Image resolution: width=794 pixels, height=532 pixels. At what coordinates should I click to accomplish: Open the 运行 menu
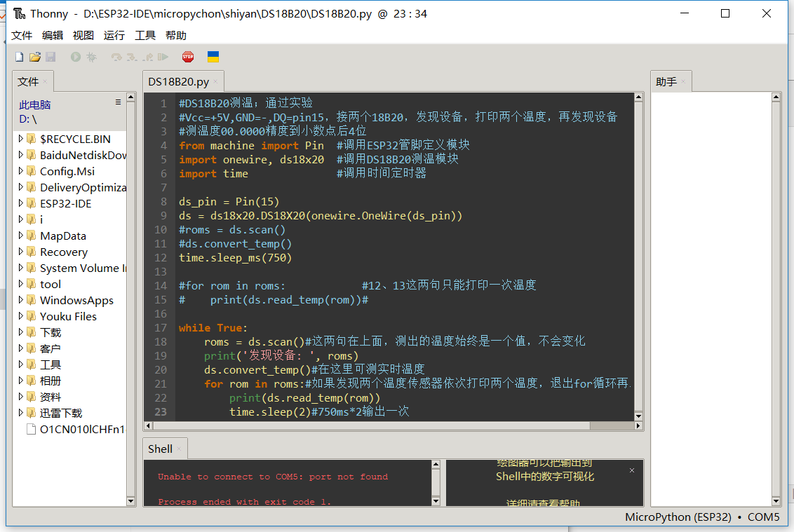tap(114, 35)
